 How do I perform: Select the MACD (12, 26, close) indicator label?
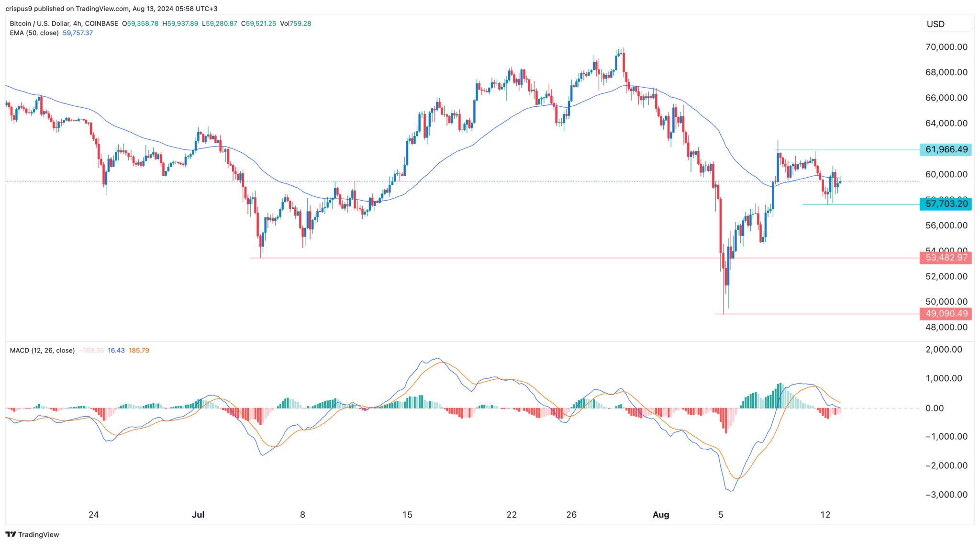(x=43, y=351)
